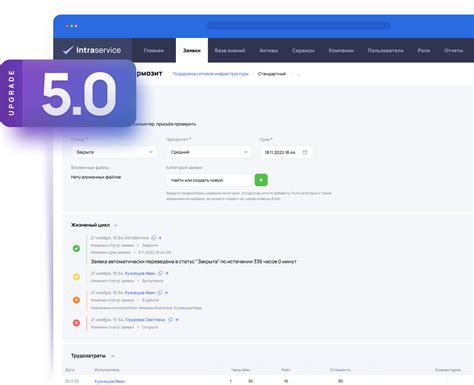Open Кузнецов Иван link in В работе entry
474x385 pixels.
(140, 293)
